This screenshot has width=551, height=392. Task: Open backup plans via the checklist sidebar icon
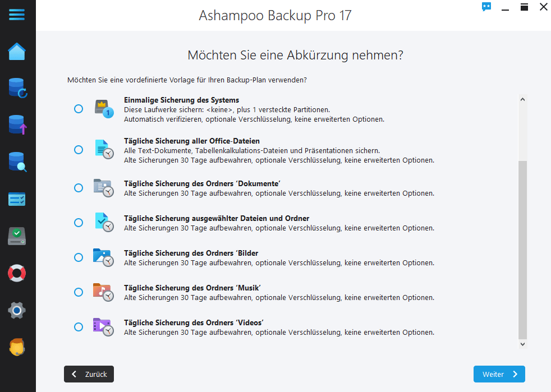[x=17, y=199]
